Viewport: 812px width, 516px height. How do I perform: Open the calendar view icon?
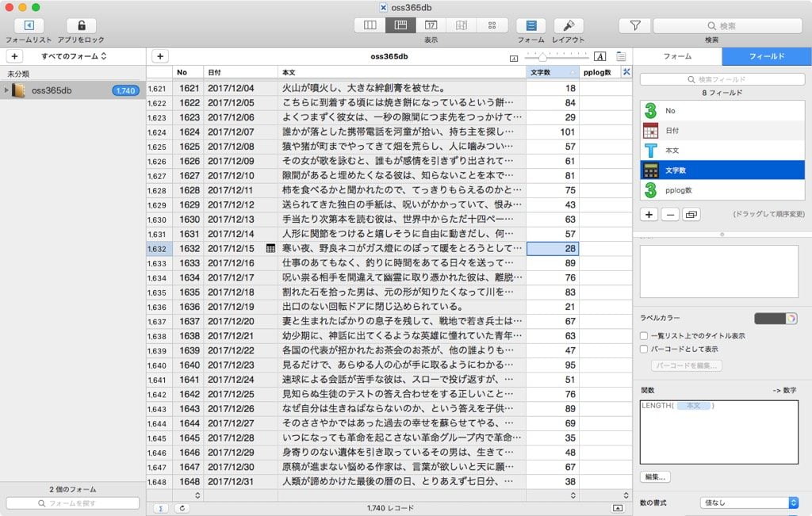click(431, 25)
